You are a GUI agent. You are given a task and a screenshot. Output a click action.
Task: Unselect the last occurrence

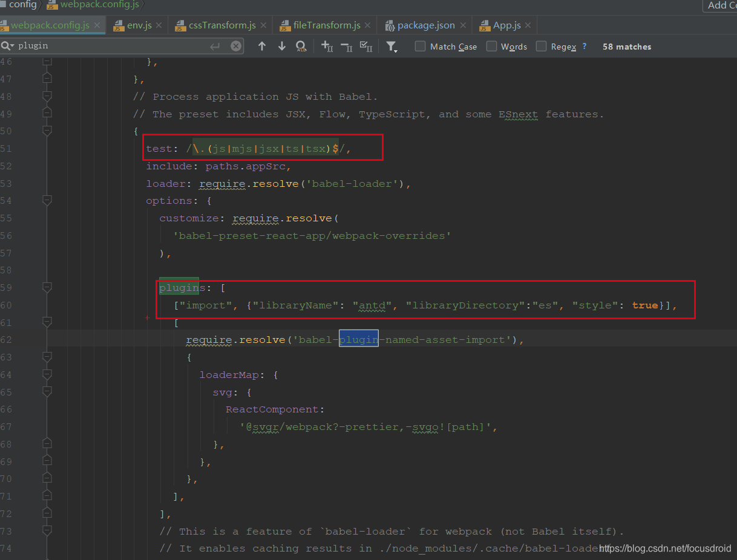(347, 46)
